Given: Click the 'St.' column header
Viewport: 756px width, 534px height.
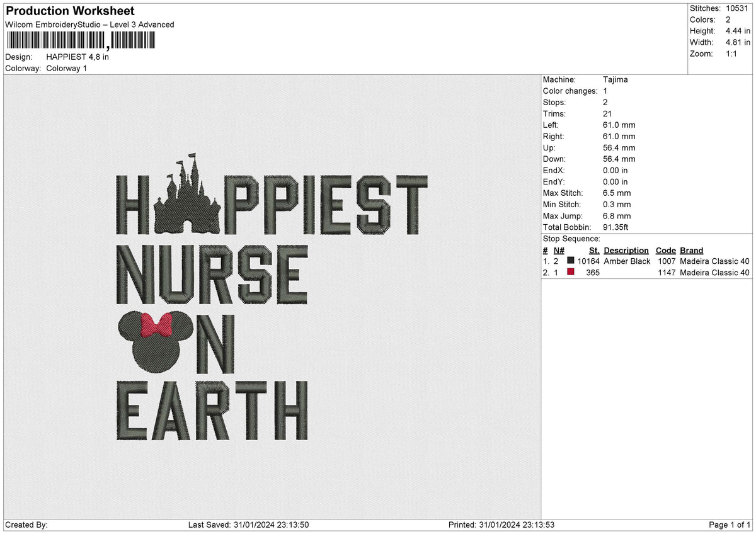Looking at the screenshot, I should (594, 250).
